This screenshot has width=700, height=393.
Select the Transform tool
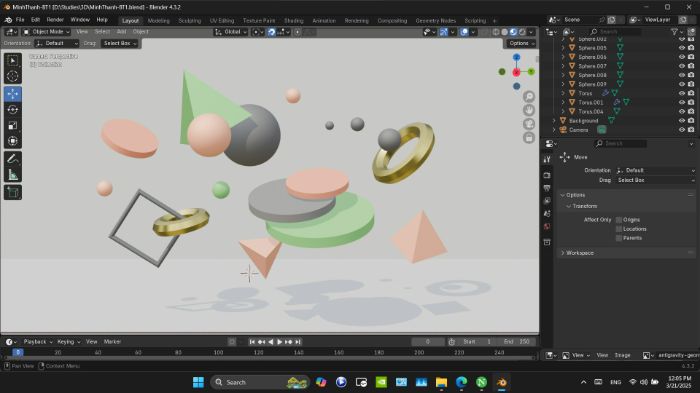[x=12, y=141]
